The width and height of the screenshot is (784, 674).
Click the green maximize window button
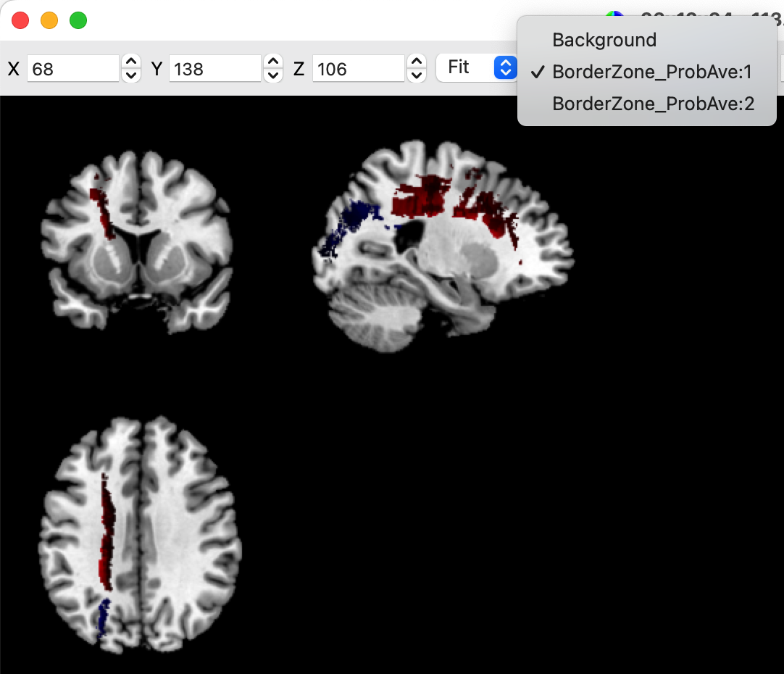pos(78,20)
